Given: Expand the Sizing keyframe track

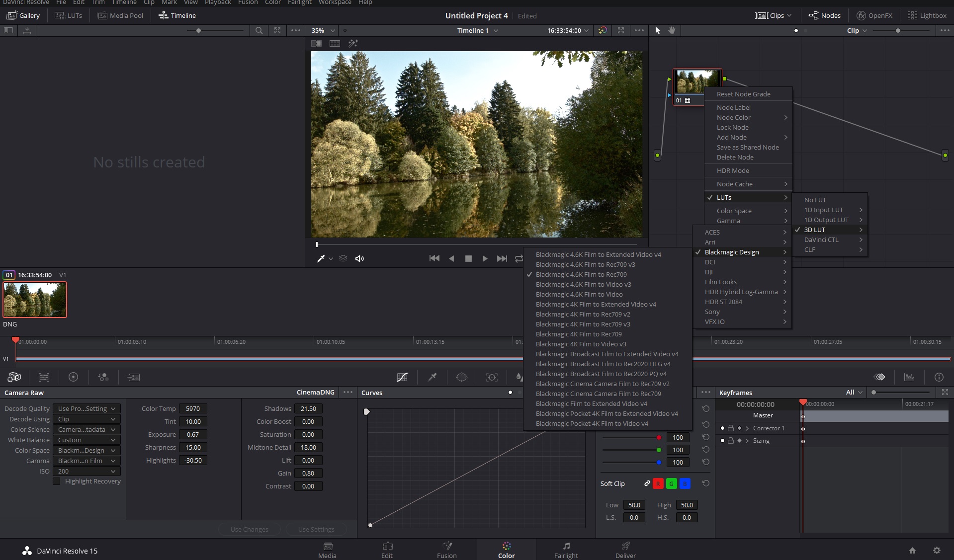Looking at the screenshot, I should [x=747, y=441].
